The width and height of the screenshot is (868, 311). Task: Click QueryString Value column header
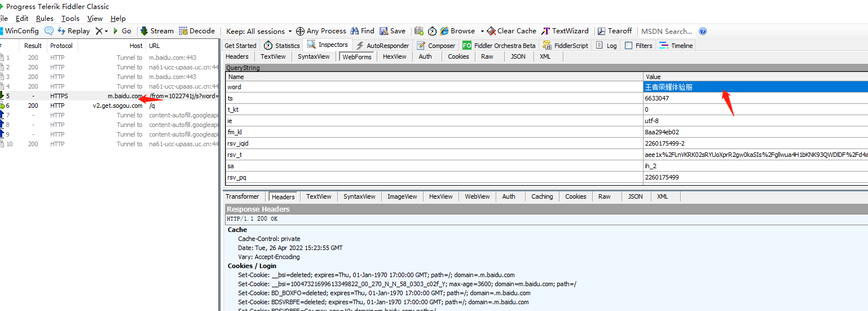tap(756, 77)
